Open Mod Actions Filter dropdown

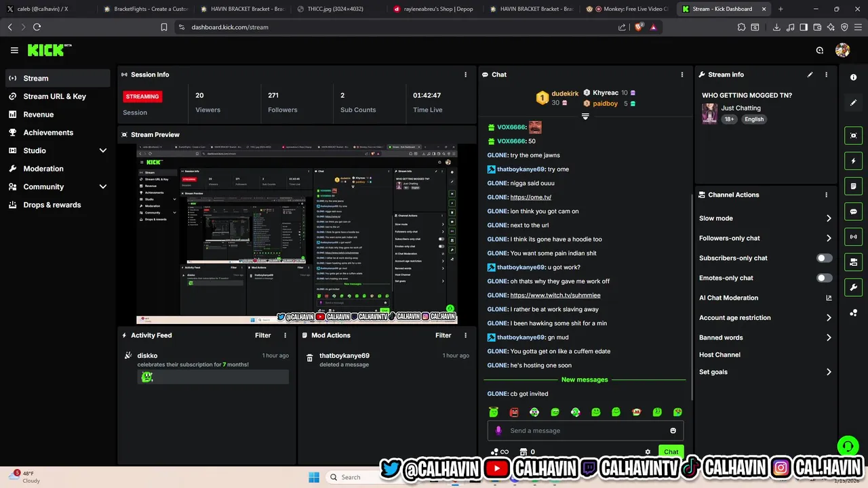[443, 335]
